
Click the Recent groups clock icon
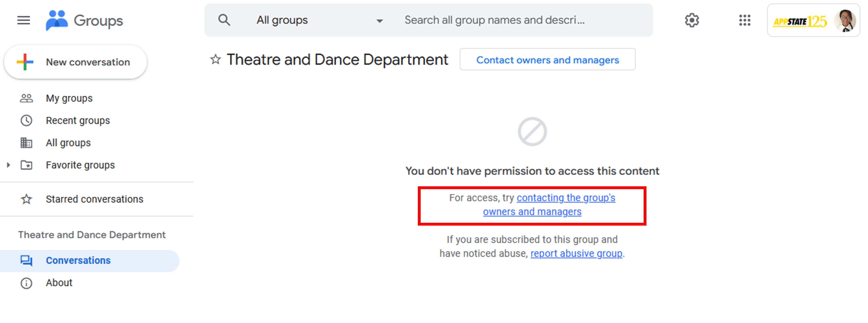tap(26, 120)
